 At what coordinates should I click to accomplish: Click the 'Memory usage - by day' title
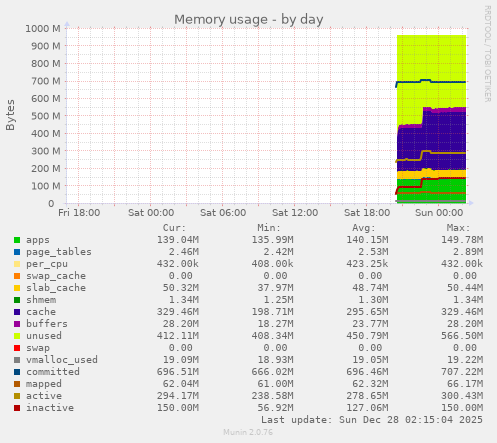(249, 20)
